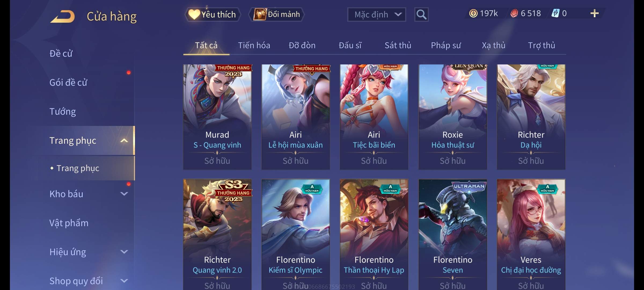This screenshot has height=290, width=644.
Task: Select the Murad S - Quang vinh skin card
Action: tap(217, 117)
